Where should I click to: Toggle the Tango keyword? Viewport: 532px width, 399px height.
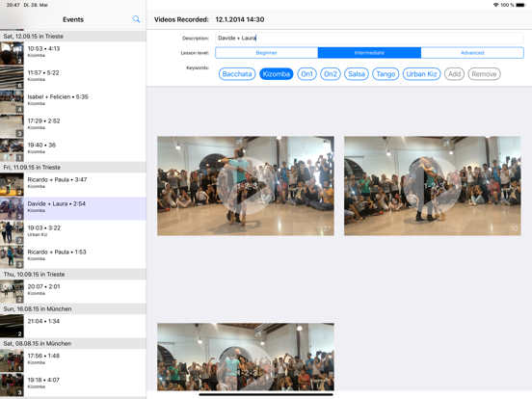386,74
